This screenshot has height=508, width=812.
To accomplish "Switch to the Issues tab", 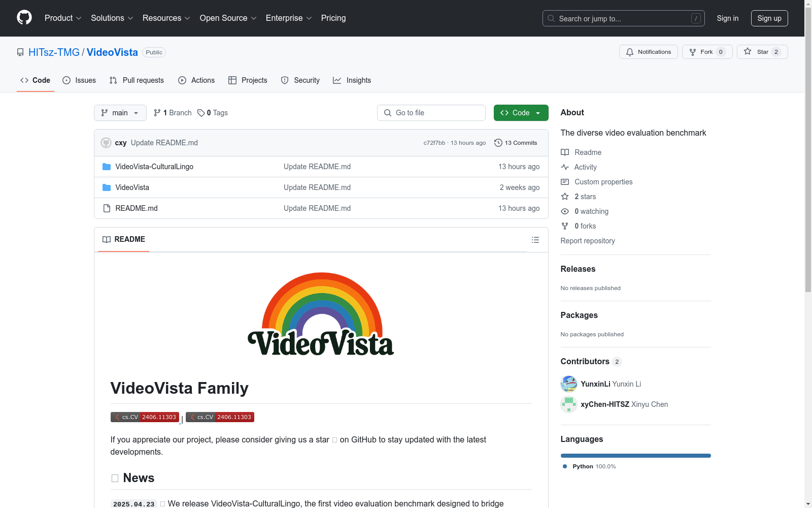I will point(79,80).
